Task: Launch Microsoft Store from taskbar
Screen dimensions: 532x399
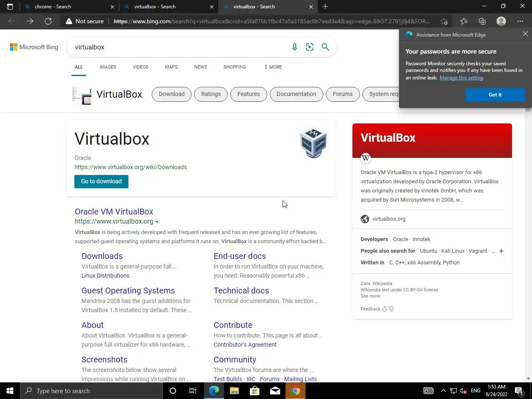Action: point(254,391)
